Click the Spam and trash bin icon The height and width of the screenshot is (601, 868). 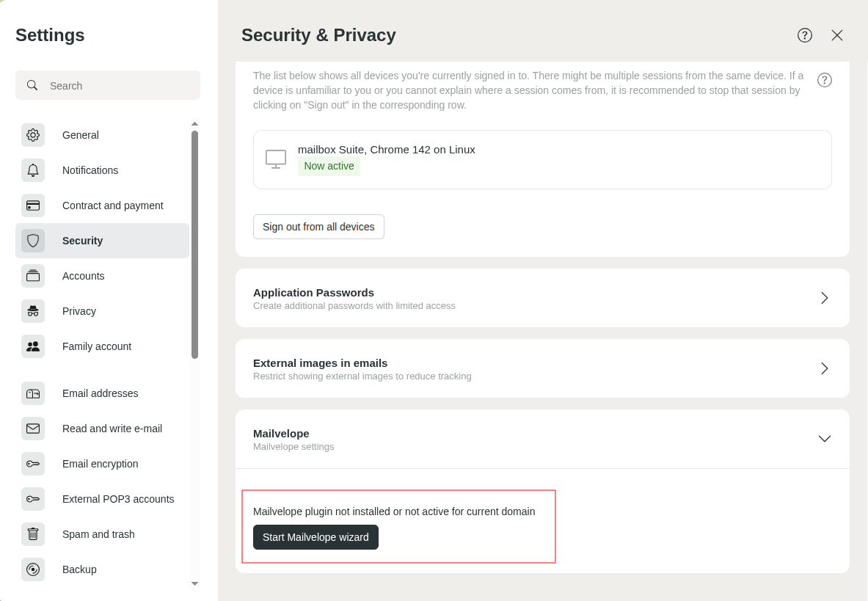click(x=33, y=534)
